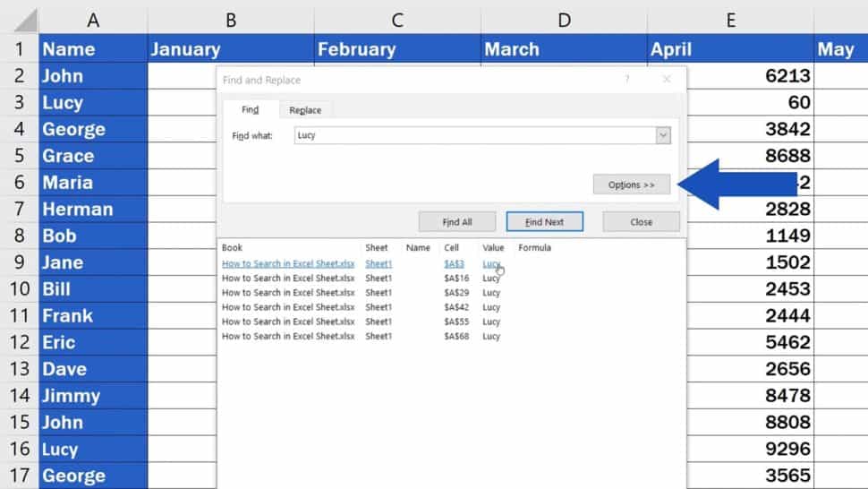Select the April header cell
Viewport: 868px width, 489px height.
729,49
